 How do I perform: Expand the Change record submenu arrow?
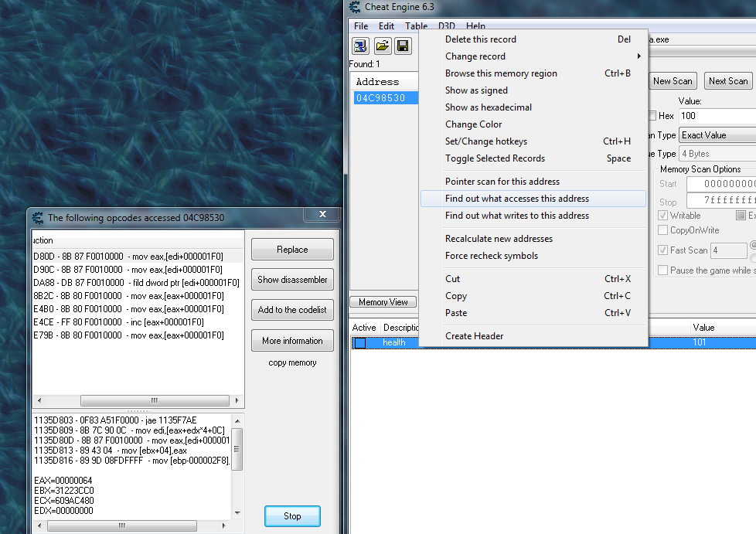click(639, 56)
